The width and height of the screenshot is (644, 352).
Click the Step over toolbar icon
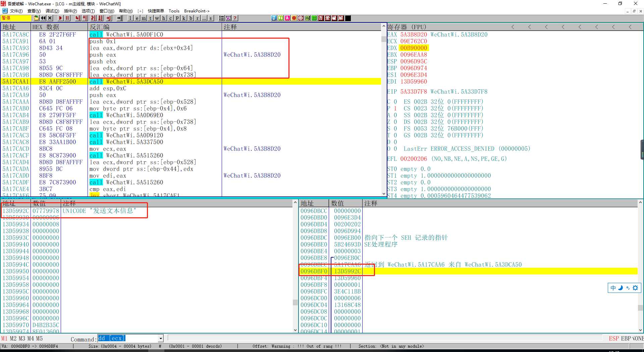point(85,18)
